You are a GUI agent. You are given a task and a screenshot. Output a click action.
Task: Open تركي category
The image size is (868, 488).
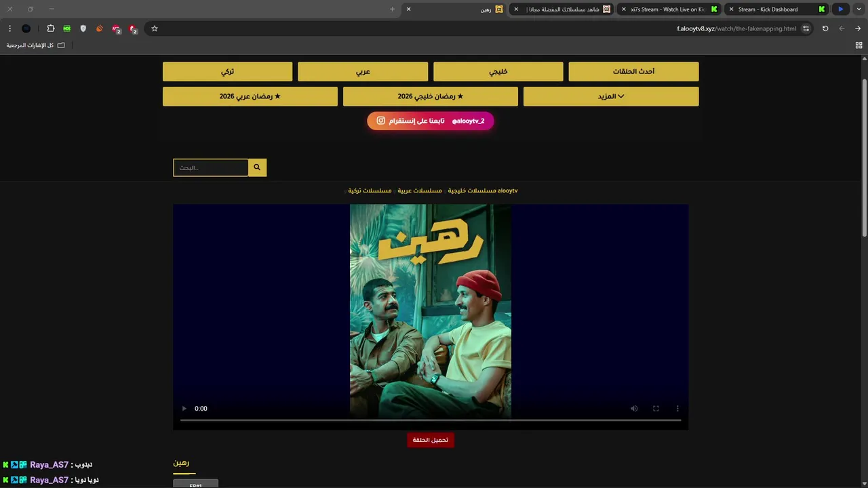pos(228,71)
